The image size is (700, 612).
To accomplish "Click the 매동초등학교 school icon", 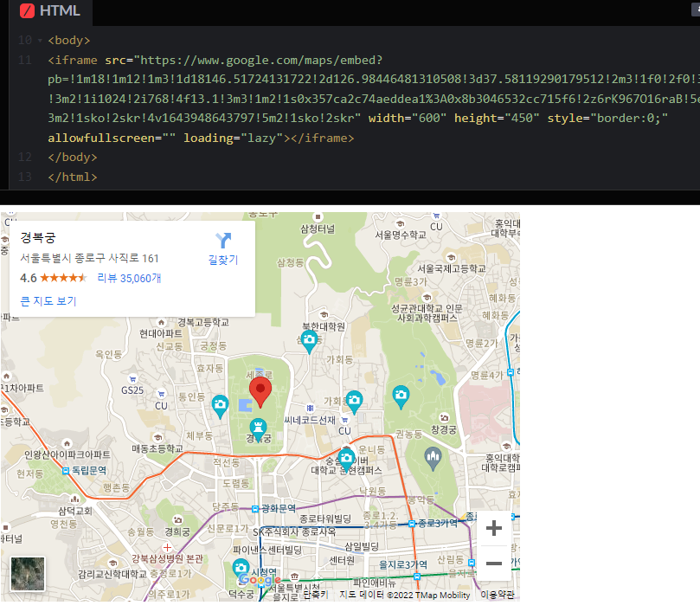I will 157,437.
